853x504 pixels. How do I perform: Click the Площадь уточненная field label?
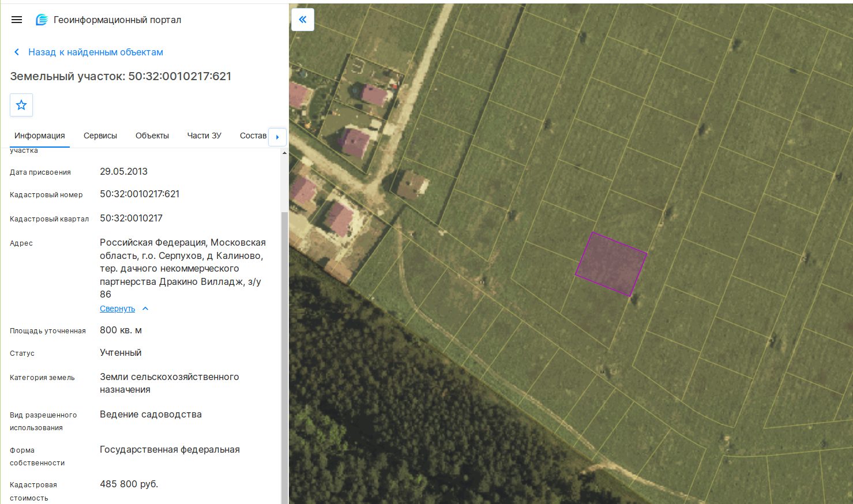tap(48, 331)
